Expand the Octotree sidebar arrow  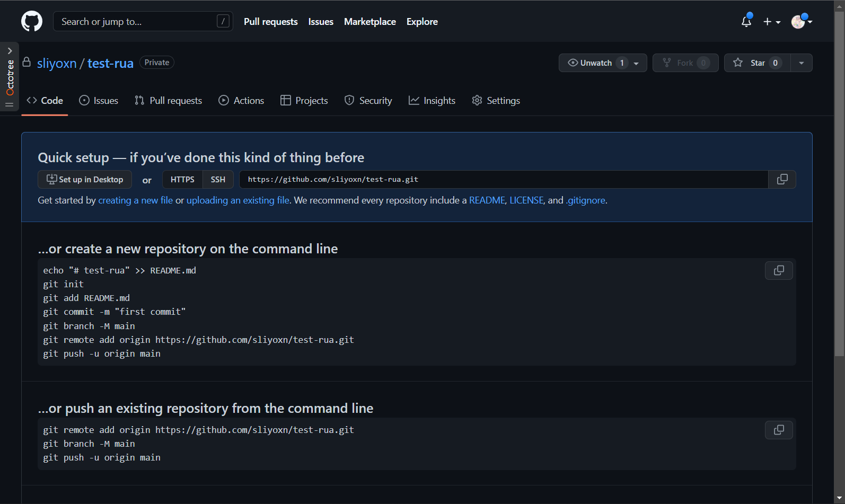[10, 51]
